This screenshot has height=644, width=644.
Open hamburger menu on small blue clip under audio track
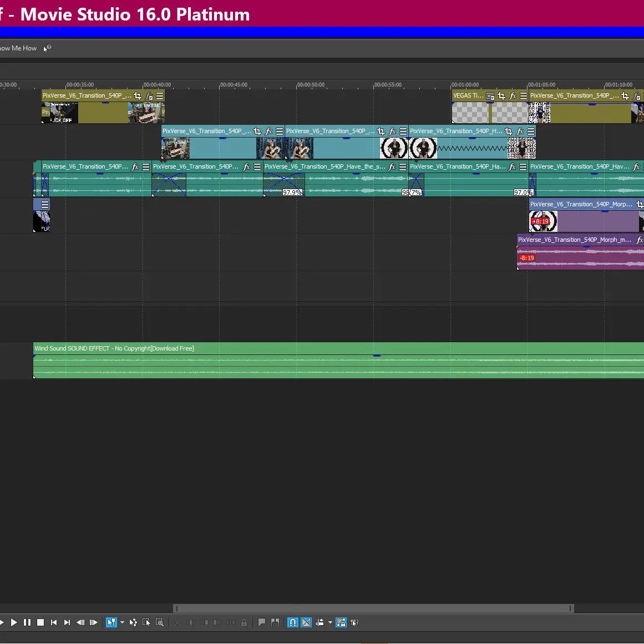45,204
